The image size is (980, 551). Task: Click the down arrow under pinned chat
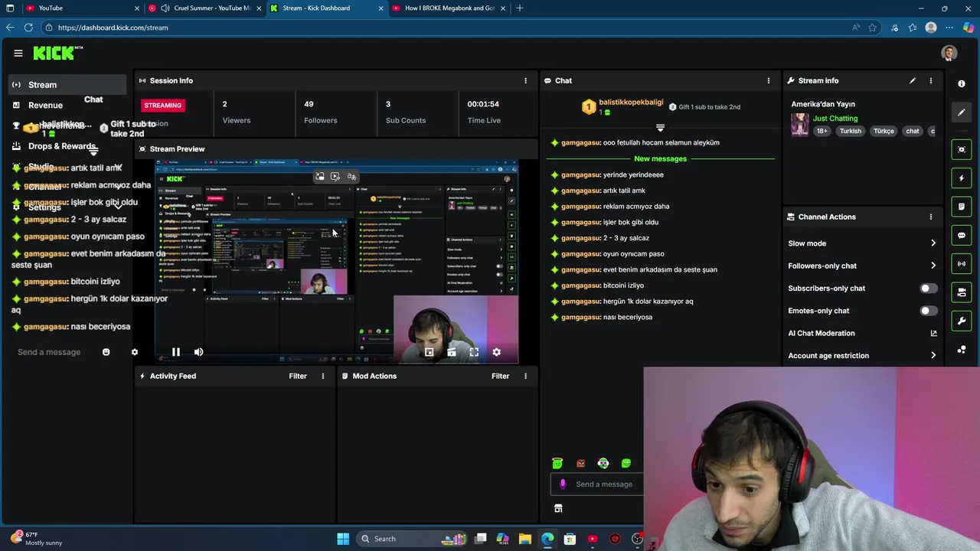(x=660, y=127)
